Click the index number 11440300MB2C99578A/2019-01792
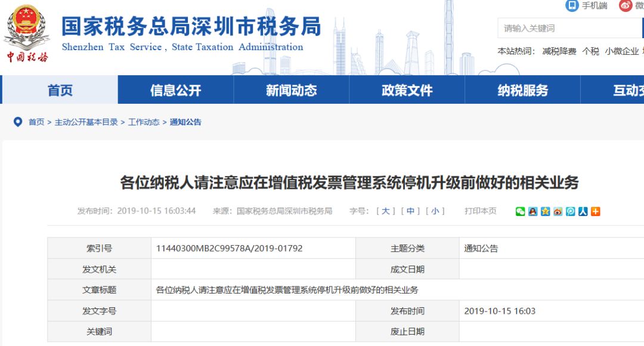This screenshot has width=644, height=346. pos(229,248)
